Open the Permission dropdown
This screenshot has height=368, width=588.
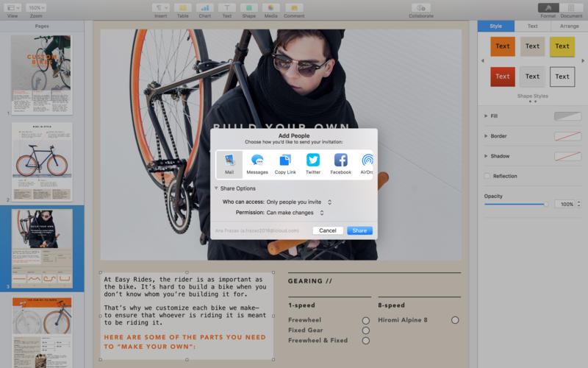(295, 213)
